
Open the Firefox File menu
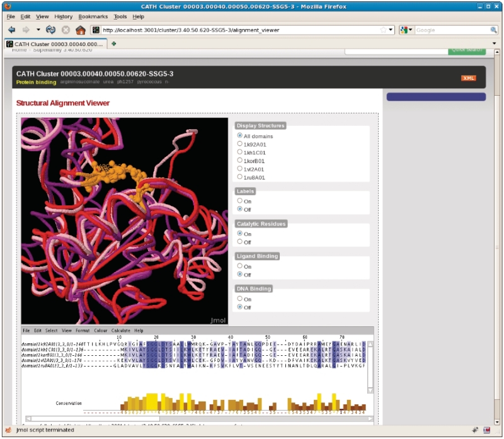point(11,16)
